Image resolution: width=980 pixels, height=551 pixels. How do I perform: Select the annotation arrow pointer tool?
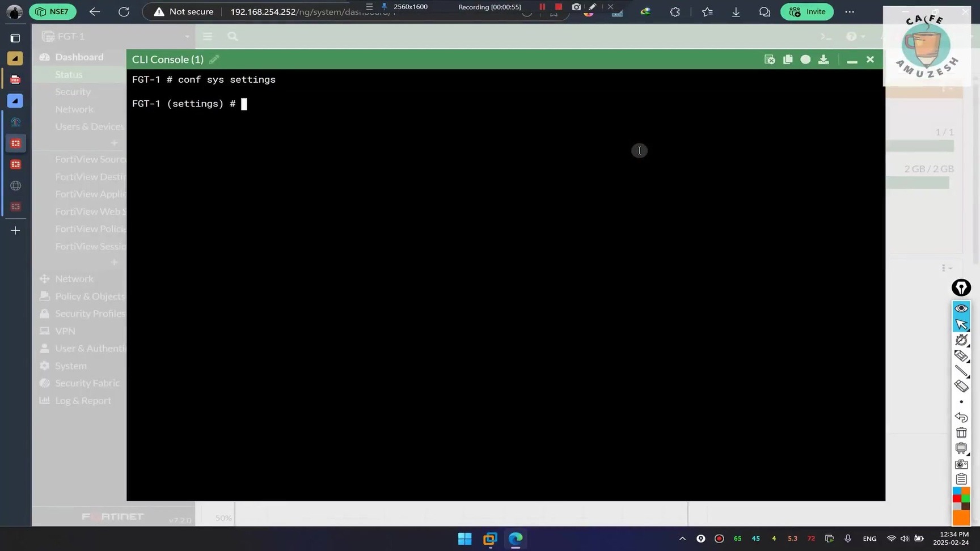pyautogui.click(x=961, y=324)
